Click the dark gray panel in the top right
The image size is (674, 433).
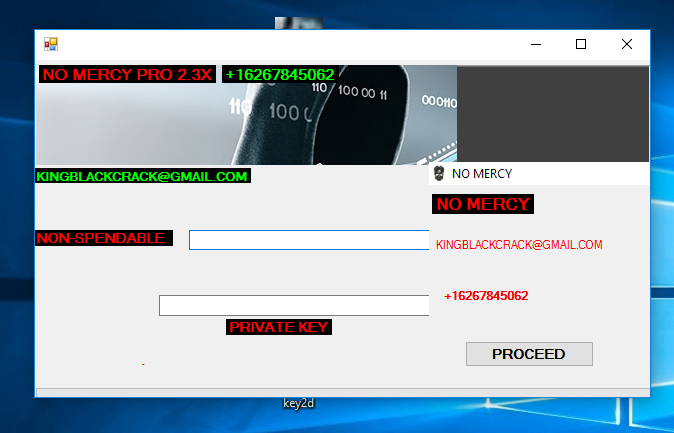point(553,113)
